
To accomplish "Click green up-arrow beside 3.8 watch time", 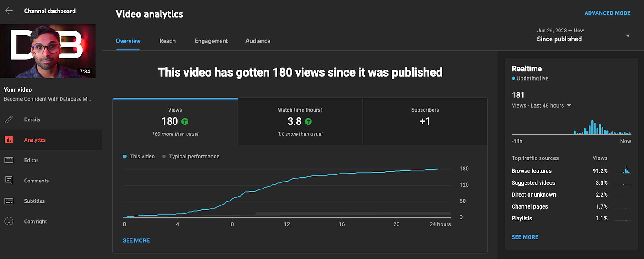I will point(308,121).
